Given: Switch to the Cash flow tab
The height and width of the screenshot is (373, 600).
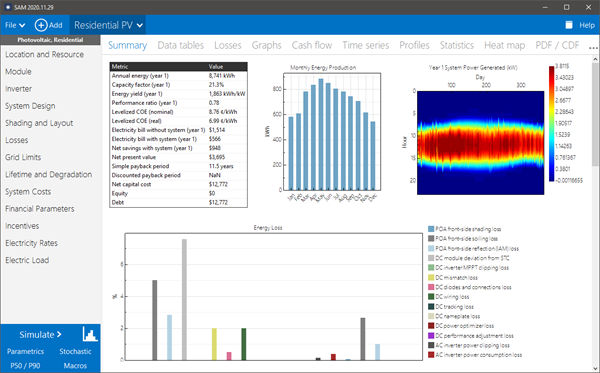Looking at the screenshot, I should [x=312, y=45].
